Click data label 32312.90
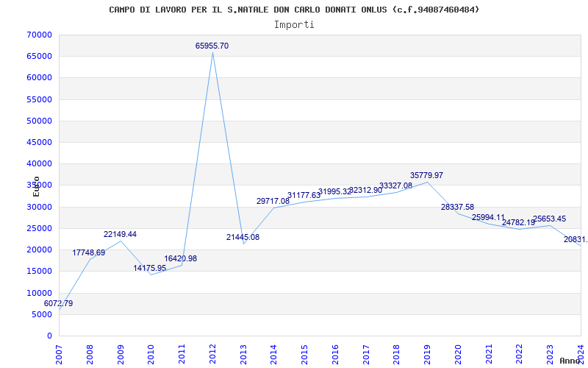This screenshot has width=588, height=368. (x=365, y=191)
